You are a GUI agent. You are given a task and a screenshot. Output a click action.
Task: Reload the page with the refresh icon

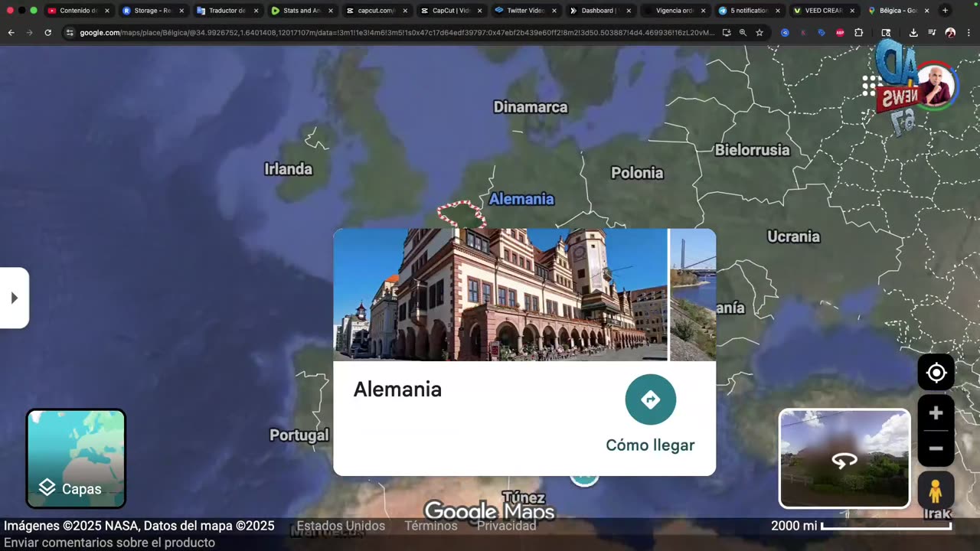47,33
